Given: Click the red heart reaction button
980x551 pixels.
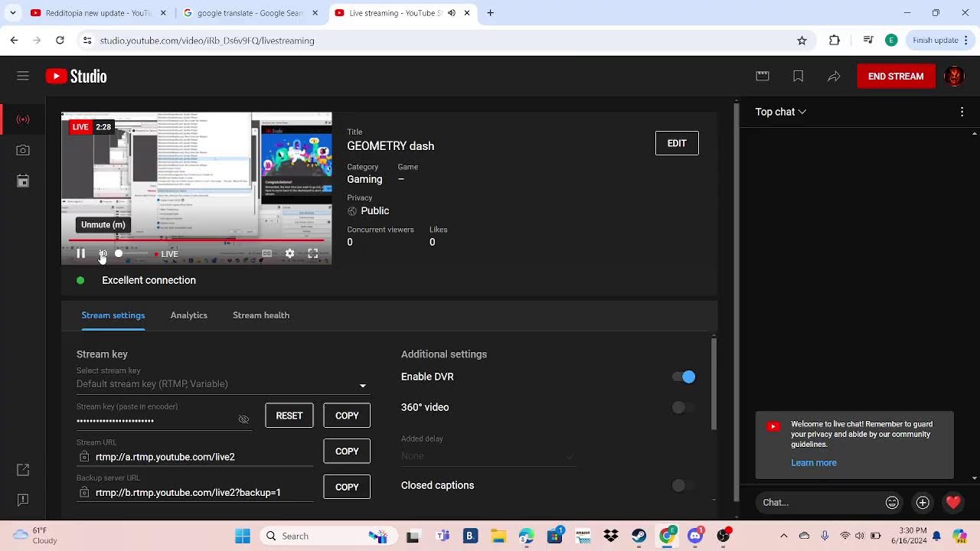Looking at the screenshot, I should pyautogui.click(x=953, y=503).
